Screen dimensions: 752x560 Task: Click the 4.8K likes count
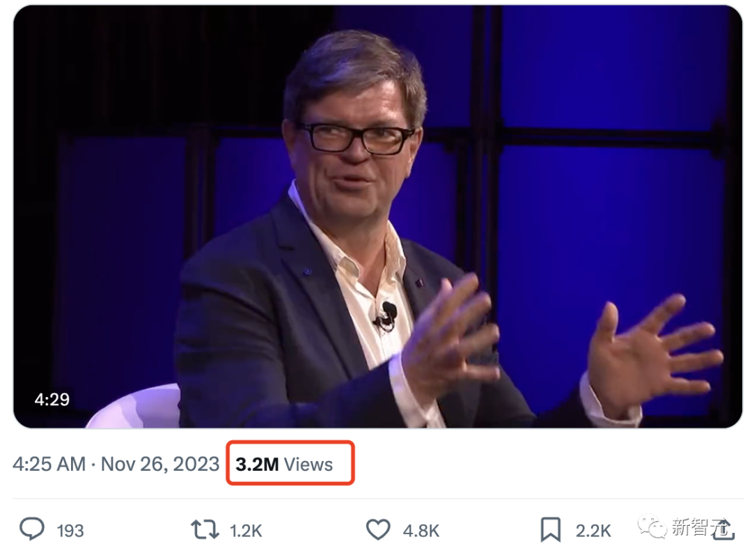coord(421,531)
